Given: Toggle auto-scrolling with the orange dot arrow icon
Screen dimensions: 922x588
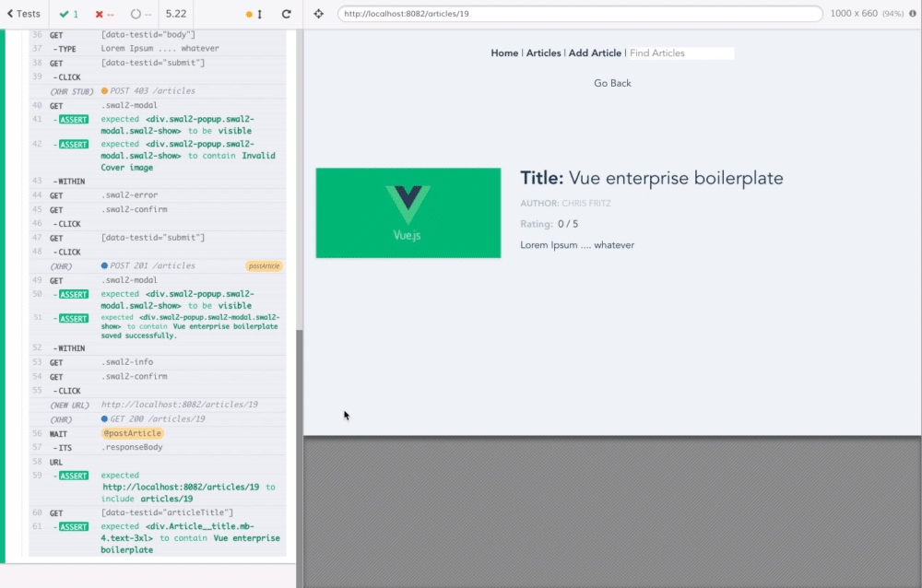Looking at the screenshot, I should click(254, 14).
